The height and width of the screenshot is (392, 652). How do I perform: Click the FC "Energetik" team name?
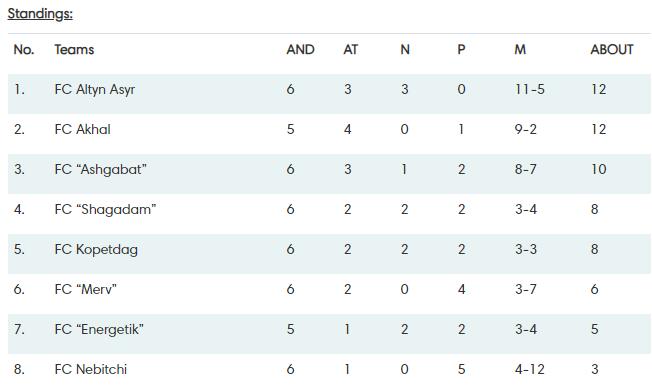point(99,329)
